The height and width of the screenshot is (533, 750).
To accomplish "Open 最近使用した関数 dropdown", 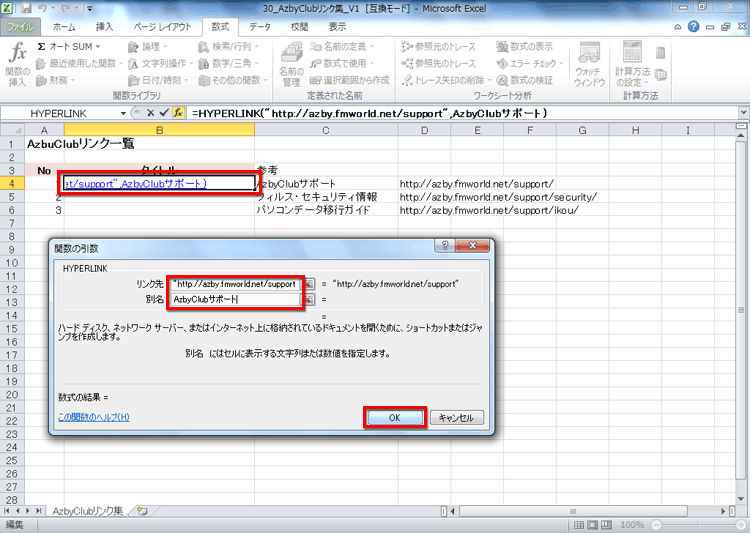I will (79, 63).
